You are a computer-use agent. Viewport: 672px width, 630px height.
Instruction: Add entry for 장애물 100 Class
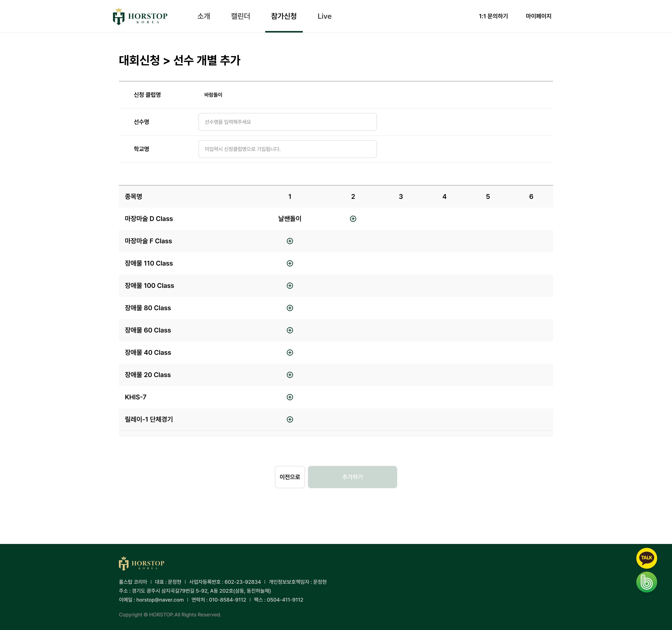click(x=290, y=286)
